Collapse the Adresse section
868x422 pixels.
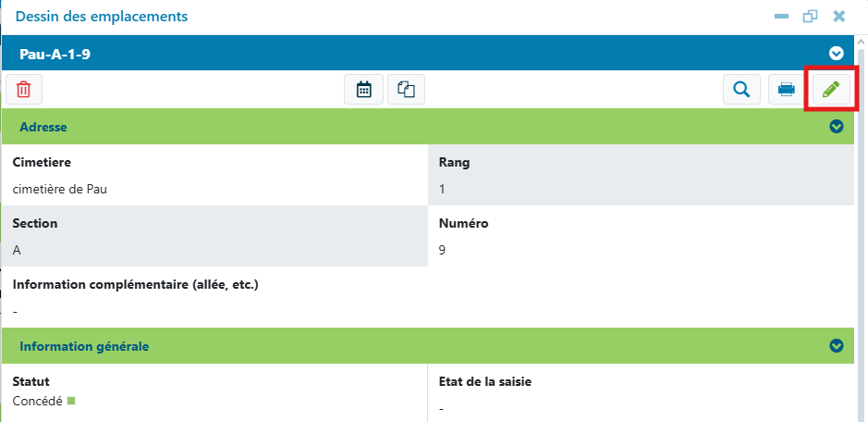click(x=837, y=127)
